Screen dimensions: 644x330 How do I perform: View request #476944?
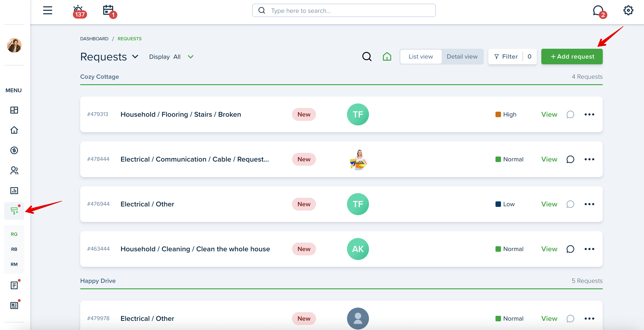[549, 204]
